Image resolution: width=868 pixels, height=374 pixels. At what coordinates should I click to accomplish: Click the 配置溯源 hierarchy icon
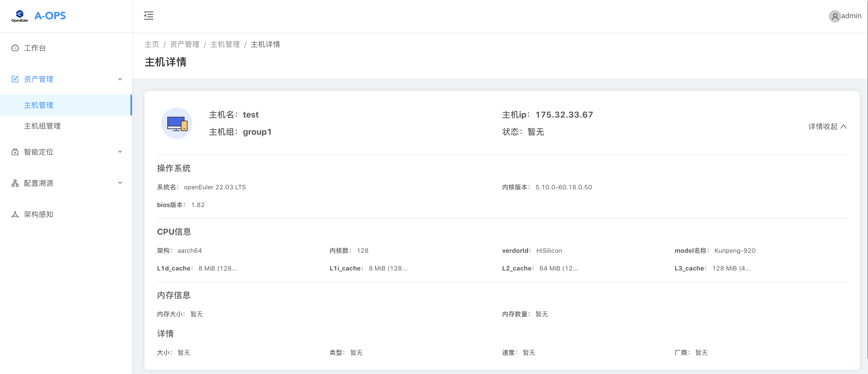15,183
